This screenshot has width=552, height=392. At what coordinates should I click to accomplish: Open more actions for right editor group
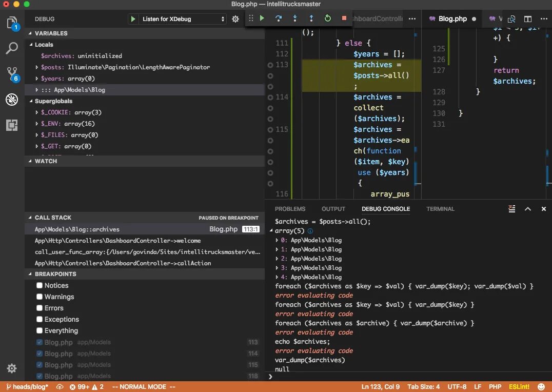[544, 18]
